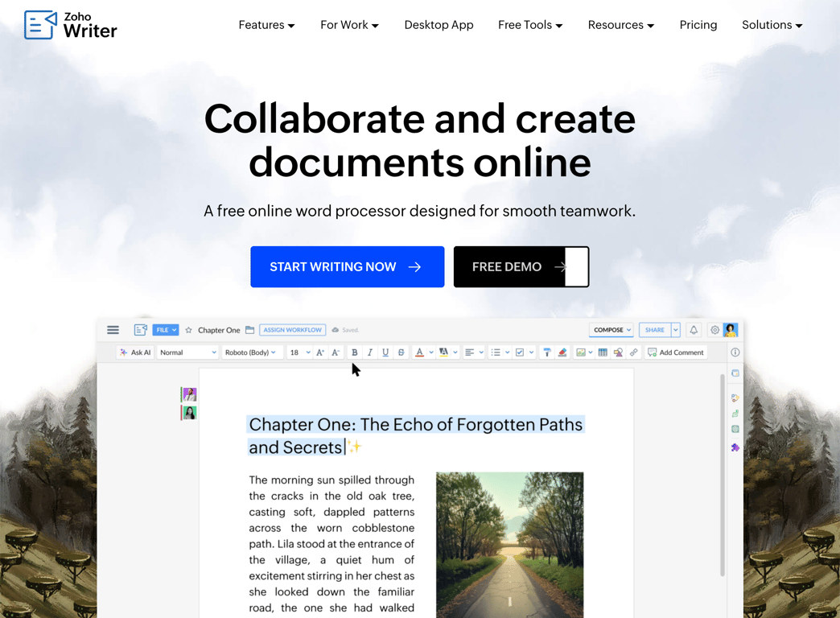Open document info panel on right sidebar
Image resolution: width=840 pixels, height=618 pixels.
[734, 352]
